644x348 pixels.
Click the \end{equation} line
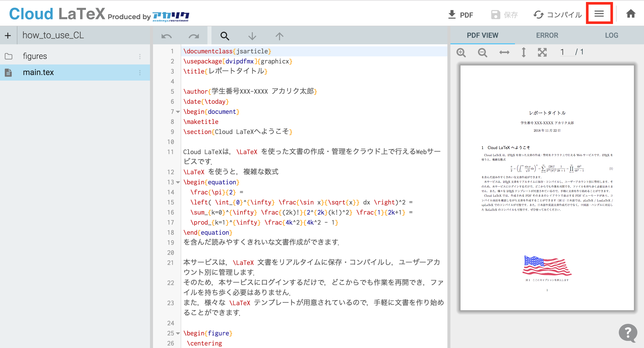pos(208,233)
